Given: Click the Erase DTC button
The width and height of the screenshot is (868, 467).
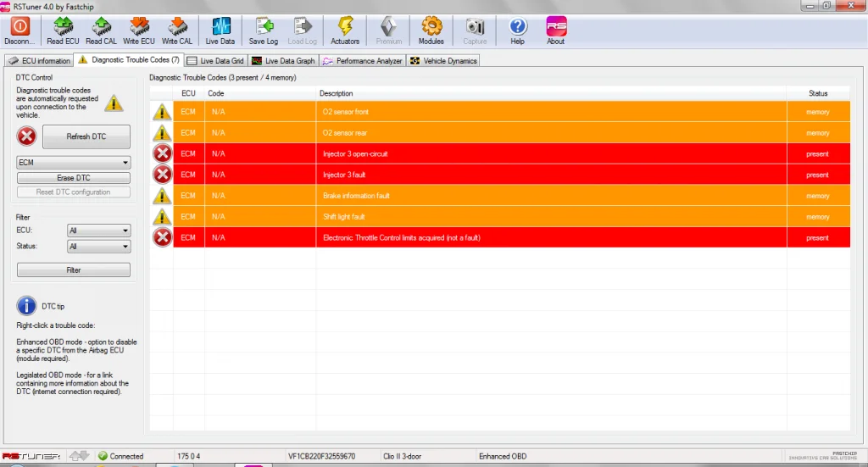Looking at the screenshot, I should 74,178.
